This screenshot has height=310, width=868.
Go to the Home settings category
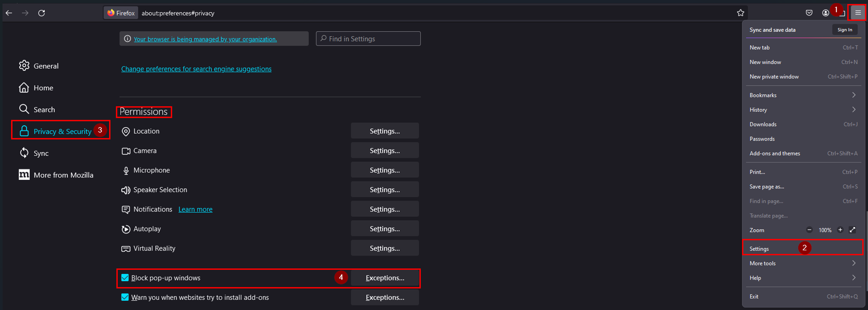36,88
